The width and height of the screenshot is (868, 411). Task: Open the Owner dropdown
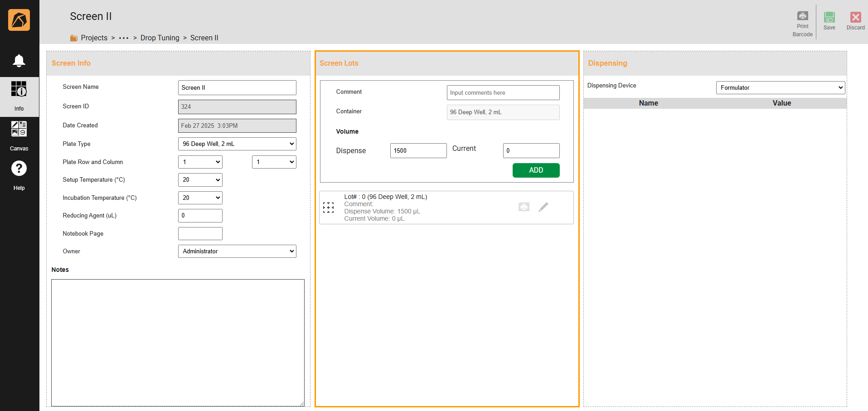point(237,251)
